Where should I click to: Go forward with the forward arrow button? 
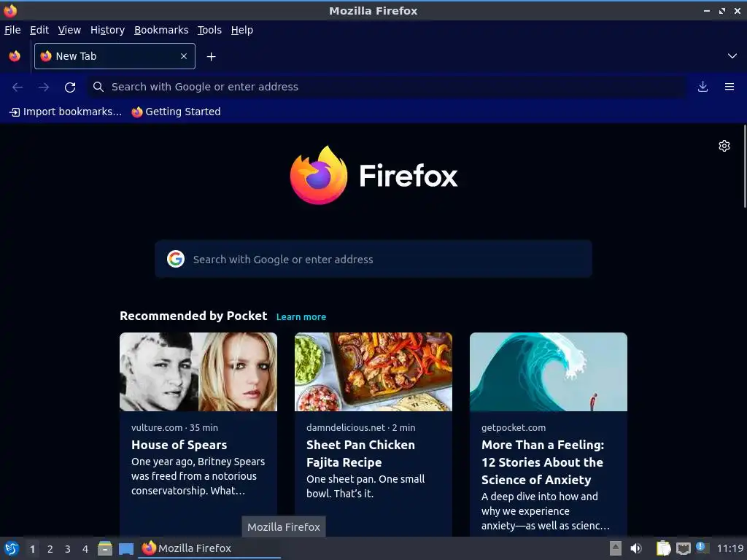tap(43, 87)
